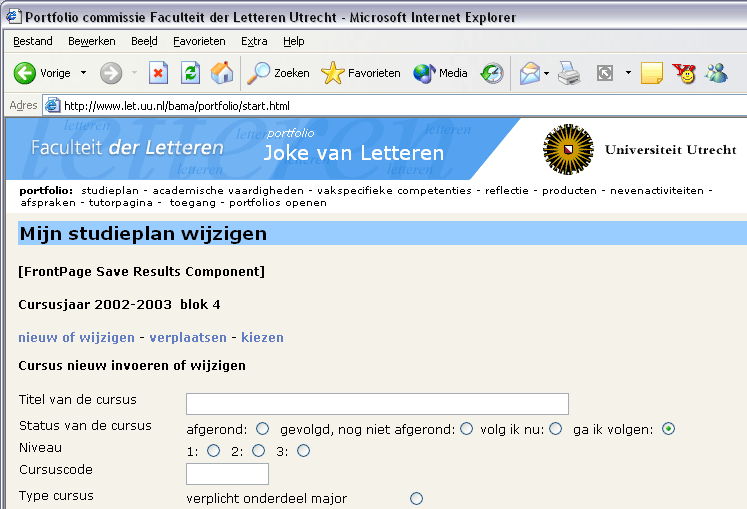Viewport: 747px width, 509px height.
Task: Expand dropdown next to fullscreen icon
Action: (628, 73)
